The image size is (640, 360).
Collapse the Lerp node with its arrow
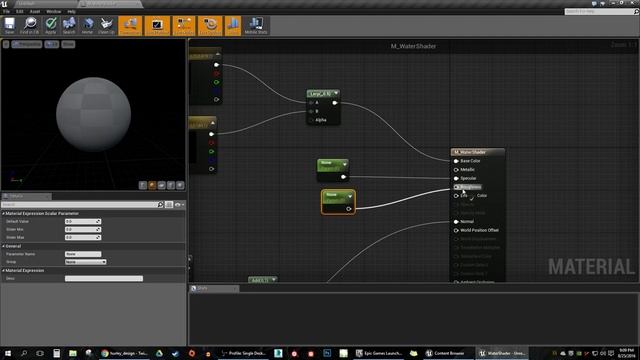click(x=336, y=93)
